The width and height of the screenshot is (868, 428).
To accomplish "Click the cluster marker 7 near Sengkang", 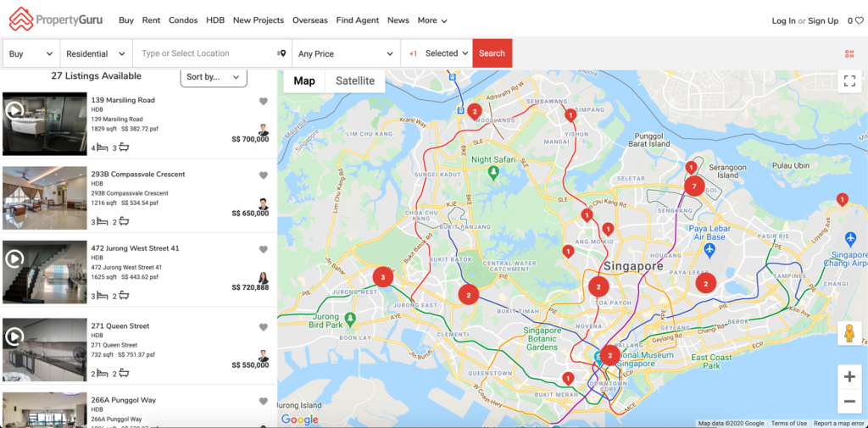I will [694, 186].
